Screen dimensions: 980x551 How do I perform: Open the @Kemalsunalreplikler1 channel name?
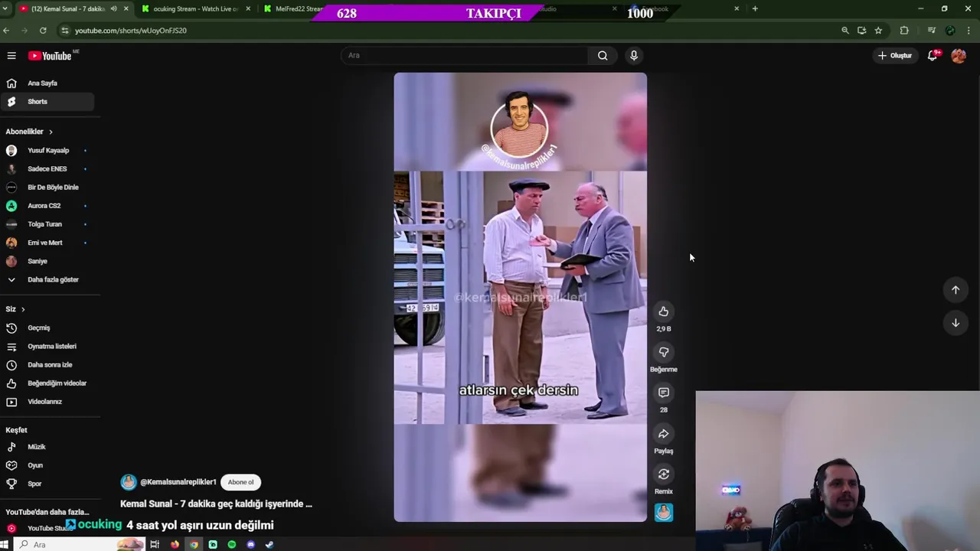tap(178, 482)
